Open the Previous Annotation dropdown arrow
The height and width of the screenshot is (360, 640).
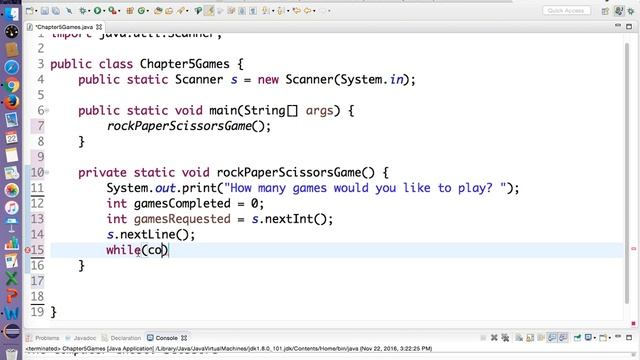pos(287,11)
